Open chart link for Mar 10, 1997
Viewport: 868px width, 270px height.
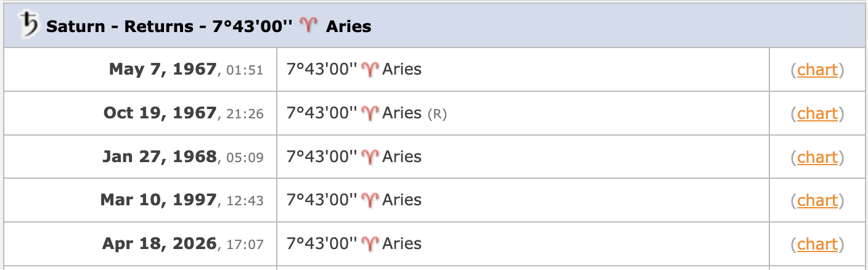point(817,200)
